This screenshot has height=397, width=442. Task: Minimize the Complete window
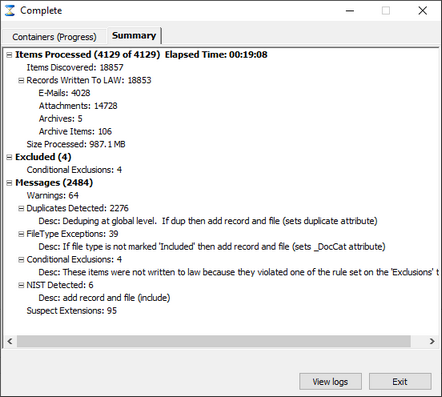pos(350,11)
